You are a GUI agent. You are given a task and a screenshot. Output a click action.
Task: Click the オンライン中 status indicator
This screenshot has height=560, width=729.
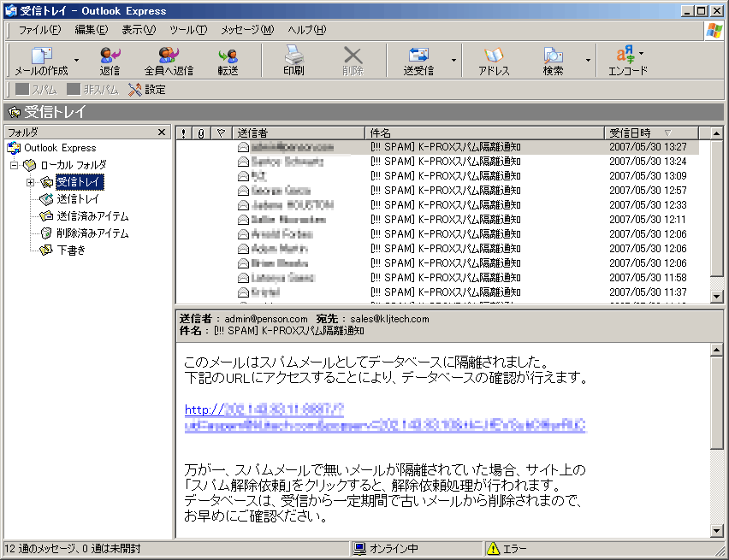point(386,549)
